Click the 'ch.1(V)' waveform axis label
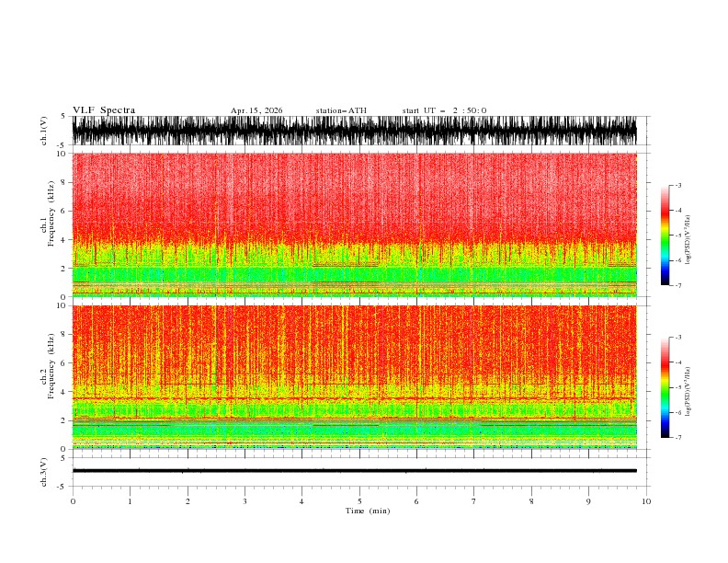 click(x=44, y=131)
